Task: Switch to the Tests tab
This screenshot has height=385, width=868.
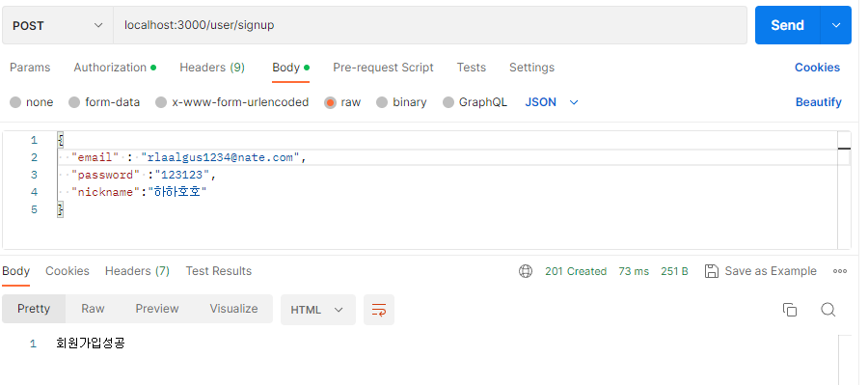Action: 471,68
